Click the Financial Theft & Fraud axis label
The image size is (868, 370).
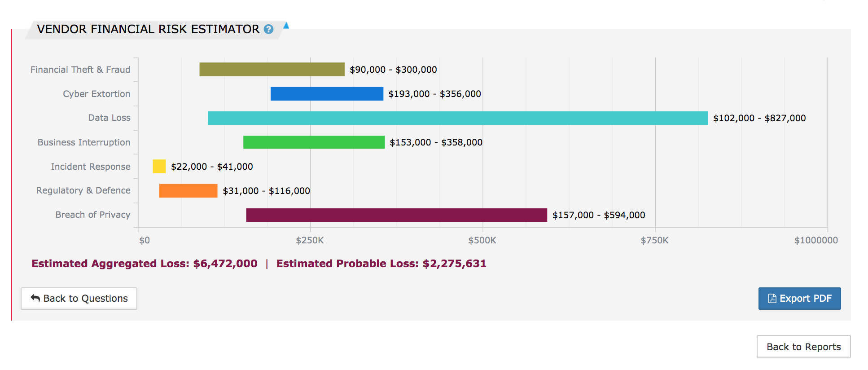coord(80,70)
